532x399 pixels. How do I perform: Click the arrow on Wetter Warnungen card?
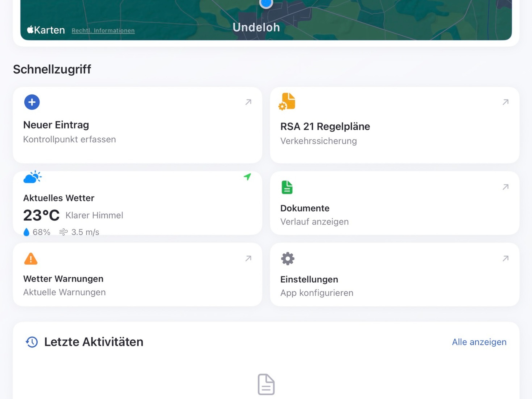pos(248,258)
